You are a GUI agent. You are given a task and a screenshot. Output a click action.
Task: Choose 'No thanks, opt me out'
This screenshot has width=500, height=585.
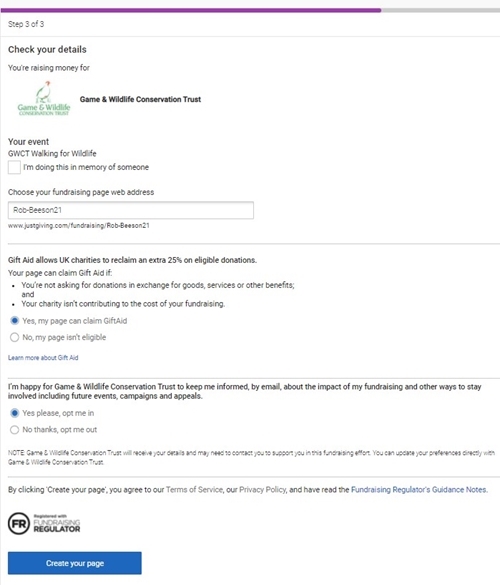[x=15, y=430]
